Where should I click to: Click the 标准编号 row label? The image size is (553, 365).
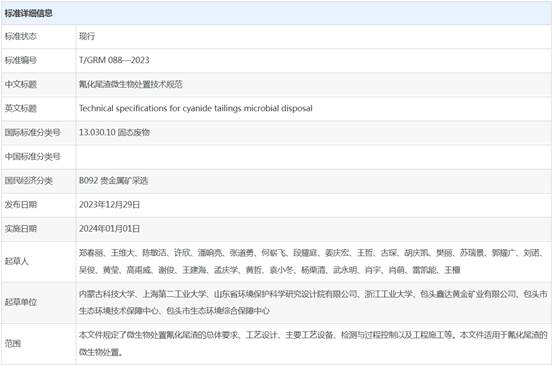[21, 60]
